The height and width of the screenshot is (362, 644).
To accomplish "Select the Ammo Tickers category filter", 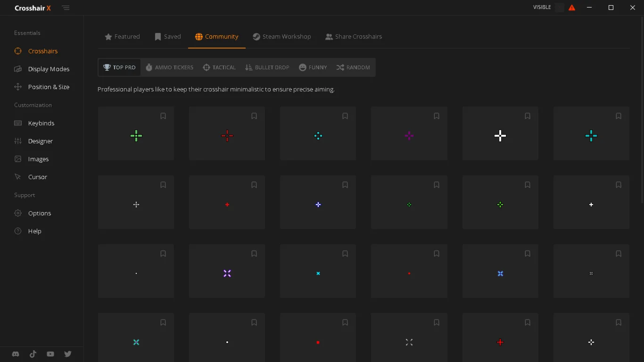I will [x=169, y=67].
